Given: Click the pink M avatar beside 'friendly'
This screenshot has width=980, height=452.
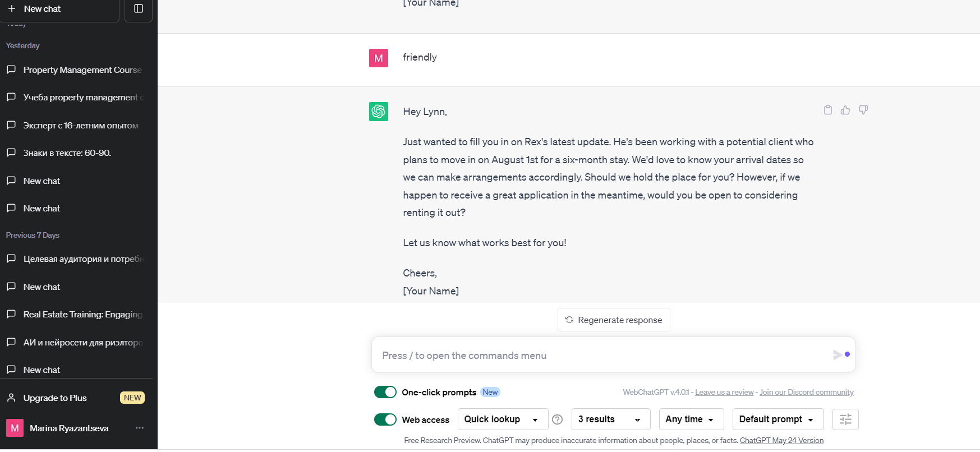Looking at the screenshot, I should tap(379, 58).
